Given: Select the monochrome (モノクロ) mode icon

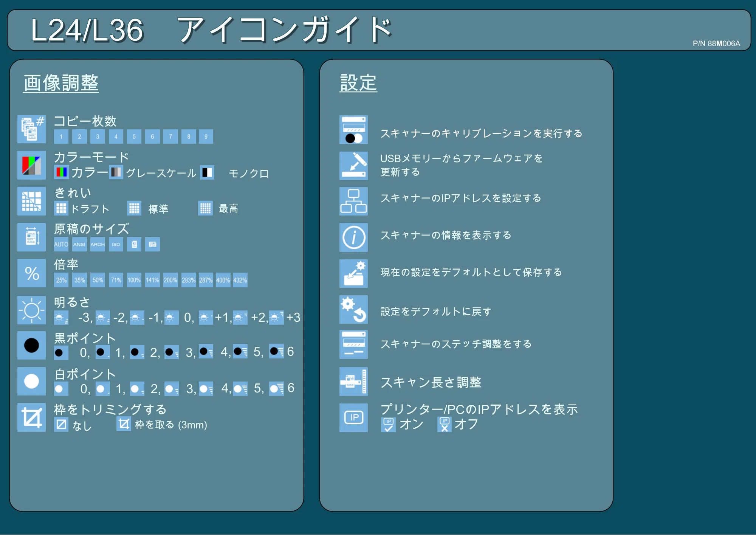Looking at the screenshot, I should (x=207, y=172).
